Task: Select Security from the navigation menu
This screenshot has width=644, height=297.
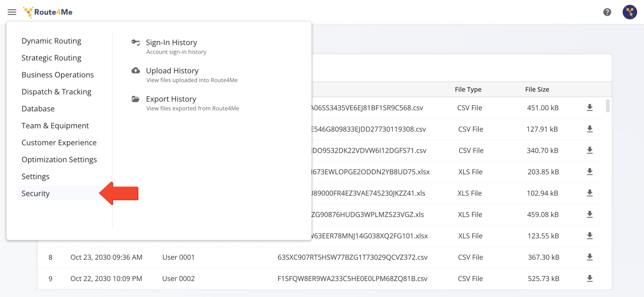Action: click(35, 193)
